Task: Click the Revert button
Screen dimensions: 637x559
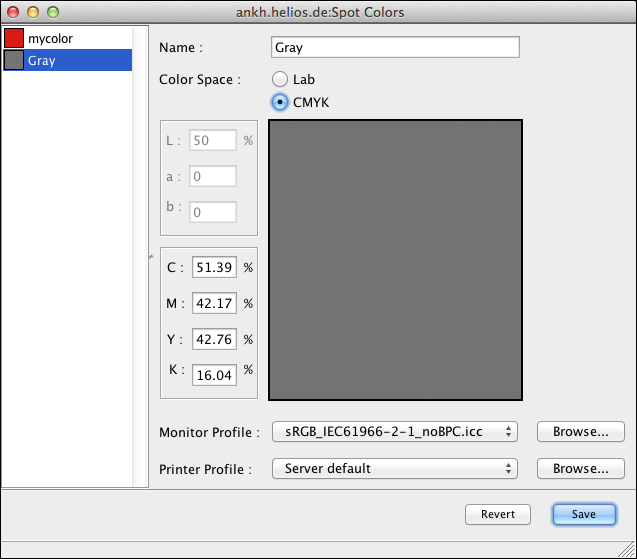Action: coord(498,514)
